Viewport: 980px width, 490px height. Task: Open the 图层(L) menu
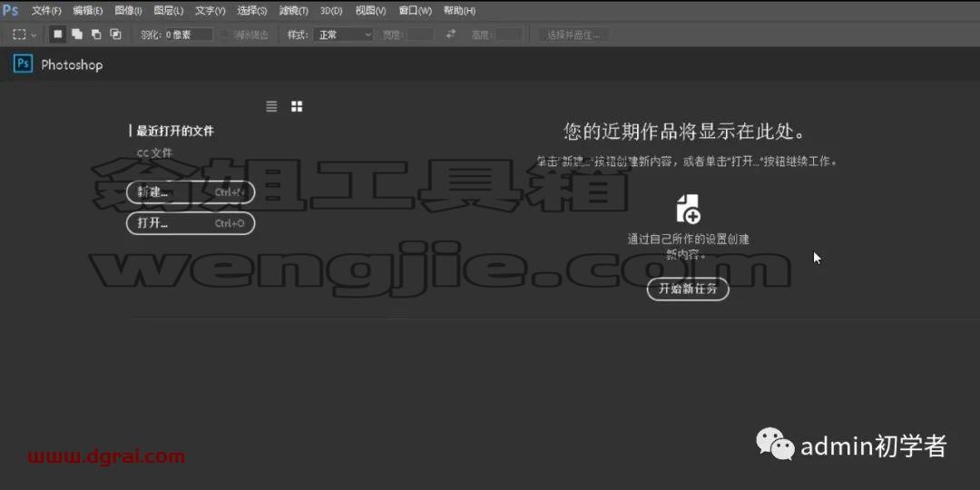(x=169, y=11)
